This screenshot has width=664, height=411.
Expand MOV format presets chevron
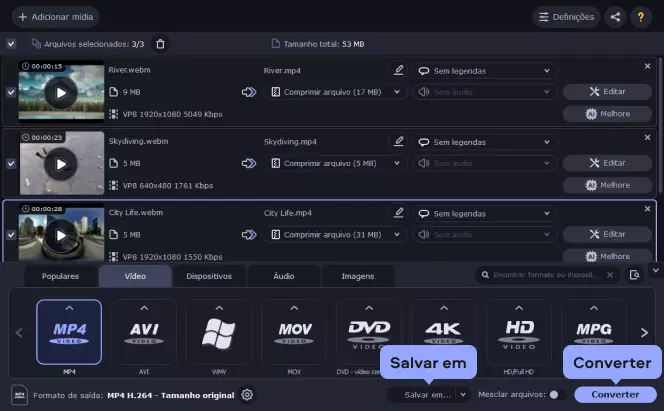(294, 308)
